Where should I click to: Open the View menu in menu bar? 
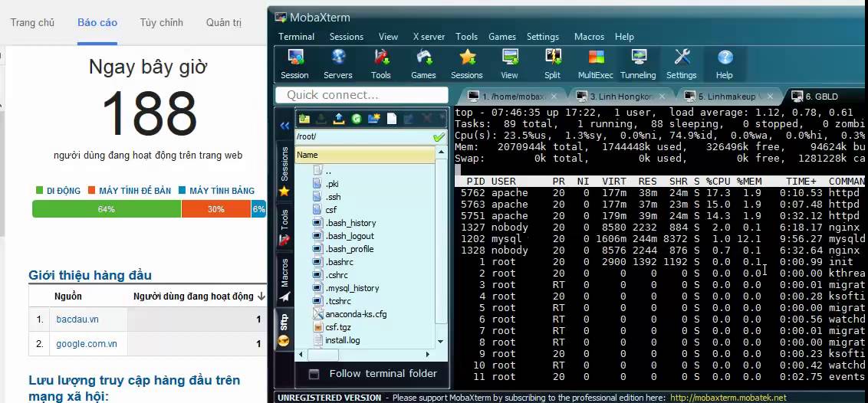(388, 37)
